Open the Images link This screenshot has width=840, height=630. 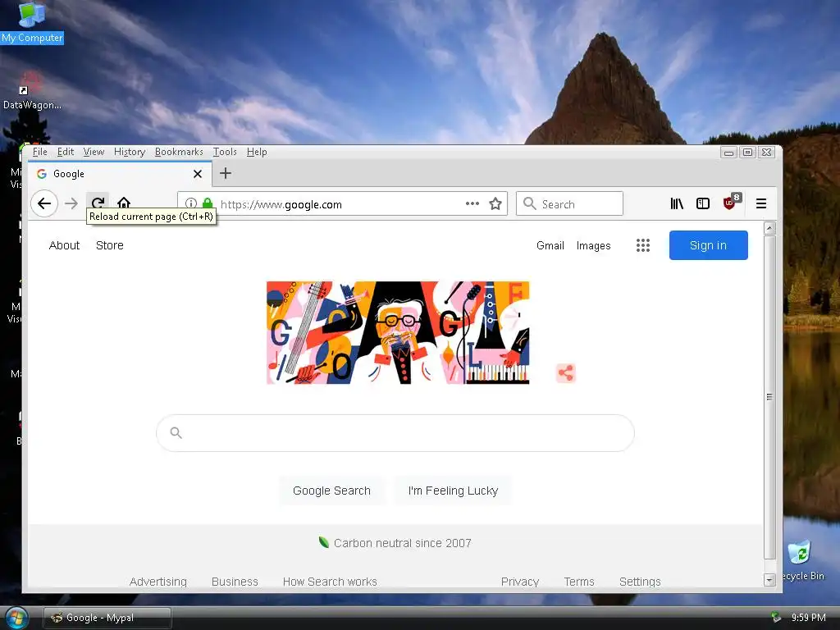[593, 245]
